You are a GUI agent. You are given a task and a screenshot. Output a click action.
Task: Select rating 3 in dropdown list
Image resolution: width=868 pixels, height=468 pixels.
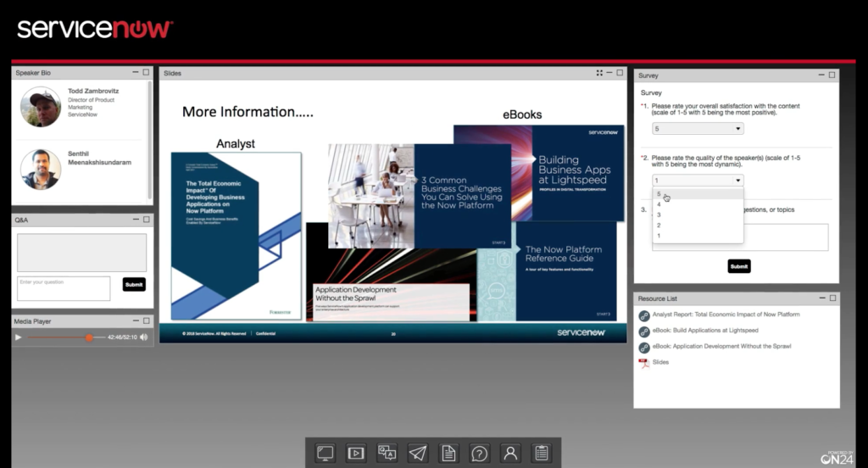(x=698, y=214)
